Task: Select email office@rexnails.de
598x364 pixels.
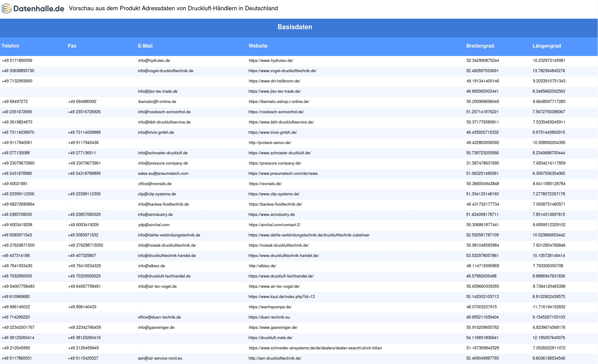Action: (x=155, y=184)
